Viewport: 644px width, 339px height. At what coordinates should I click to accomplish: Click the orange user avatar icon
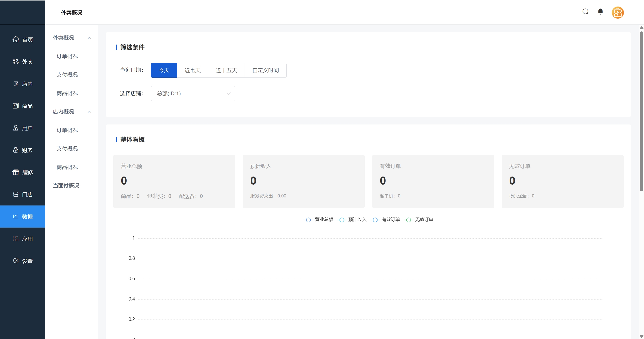(x=618, y=13)
